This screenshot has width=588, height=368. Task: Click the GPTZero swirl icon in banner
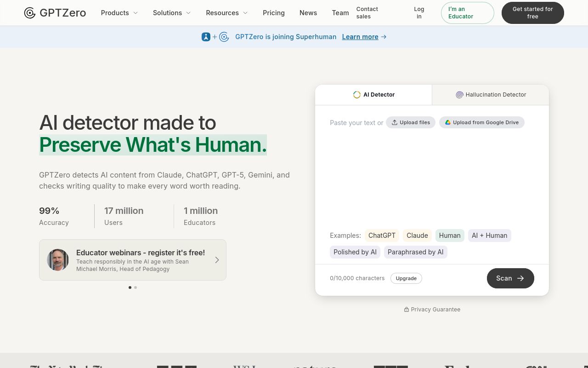[224, 37]
